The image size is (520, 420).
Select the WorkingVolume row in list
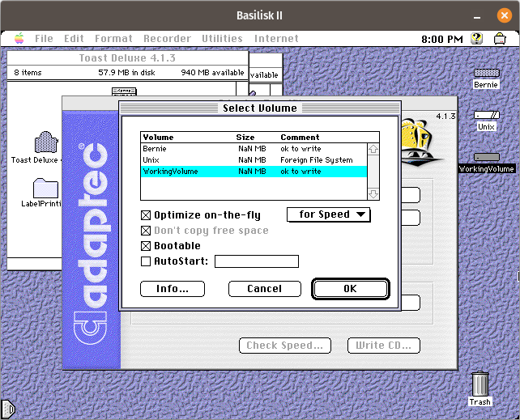(x=254, y=172)
